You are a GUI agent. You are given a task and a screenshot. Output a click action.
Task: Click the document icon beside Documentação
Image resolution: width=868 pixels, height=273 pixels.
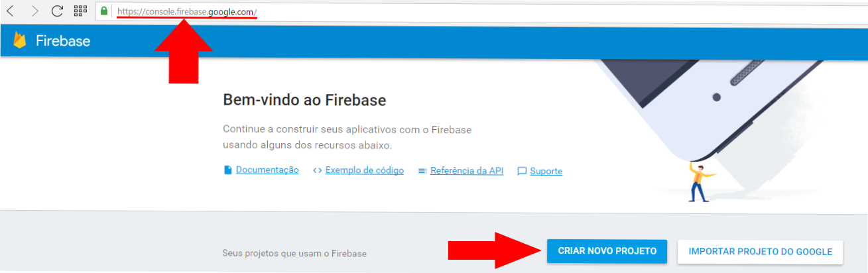[228, 170]
